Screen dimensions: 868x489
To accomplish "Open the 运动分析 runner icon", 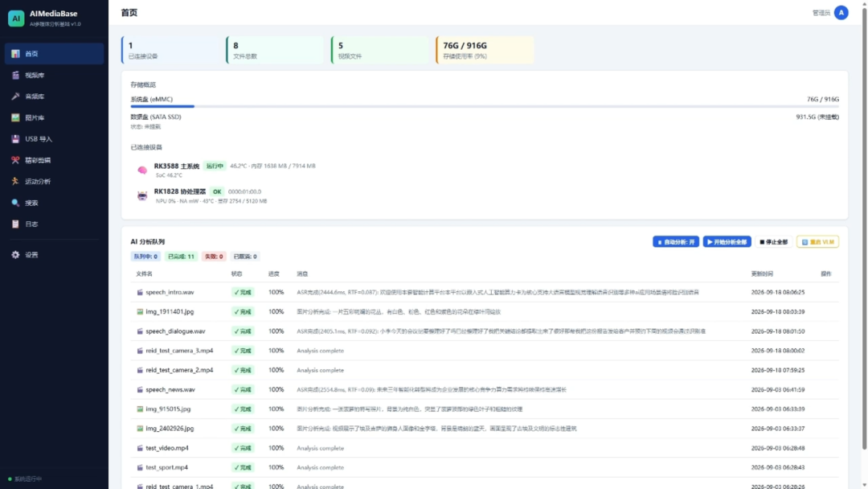I will click(x=15, y=181).
